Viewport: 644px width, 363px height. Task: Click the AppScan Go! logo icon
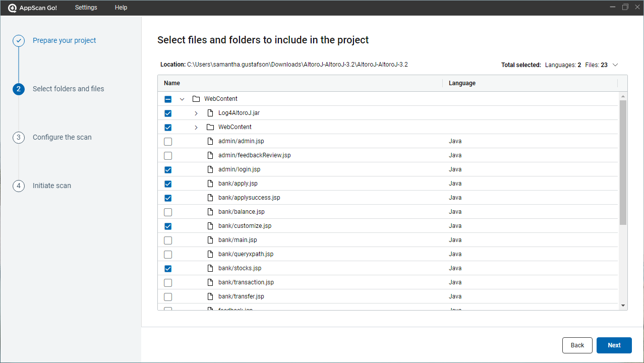click(x=13, y=8)
